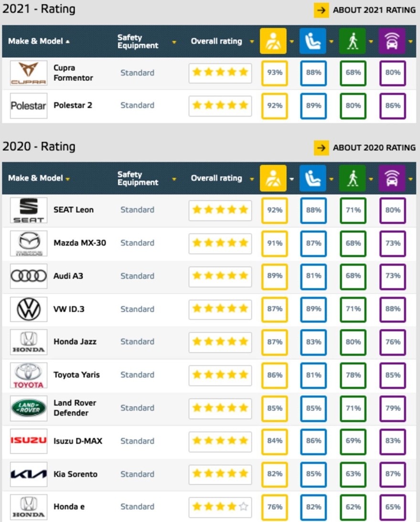
Task: Open the About 2021 Rating link
Action: click(365, 10)
